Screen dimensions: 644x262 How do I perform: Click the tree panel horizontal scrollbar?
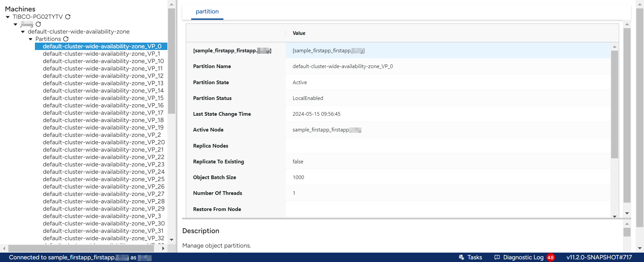tap(80, 248)
